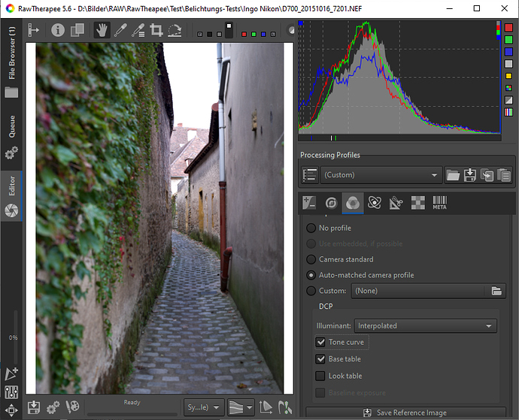The height and width of the screenshot is (420, 519).
Task: Toggle red histogram channel button
Action: 508,28
